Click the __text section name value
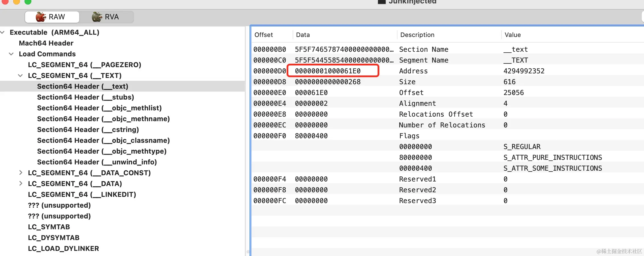This screenshot has height=256, width=644. pos(516,49)
